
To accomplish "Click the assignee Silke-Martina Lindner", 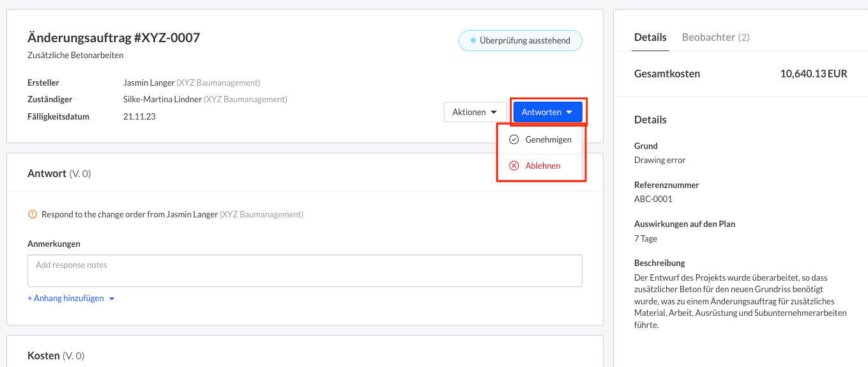I will 162,99.
